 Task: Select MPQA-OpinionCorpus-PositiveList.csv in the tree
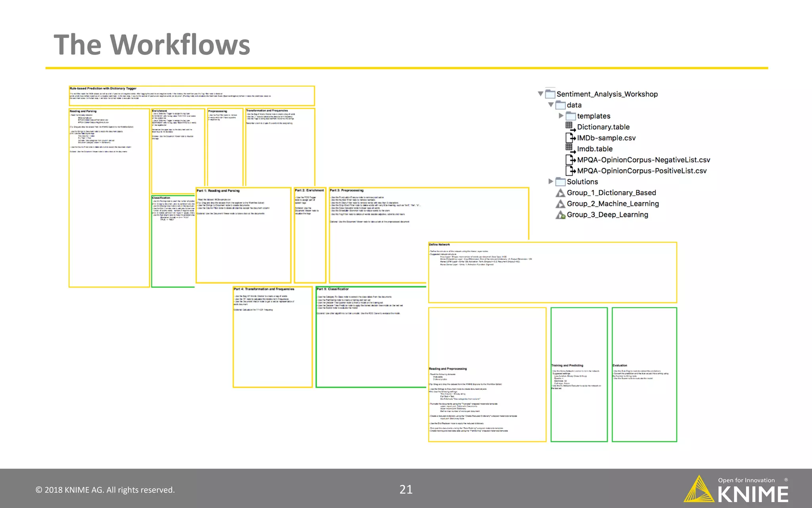pos(642,171)
